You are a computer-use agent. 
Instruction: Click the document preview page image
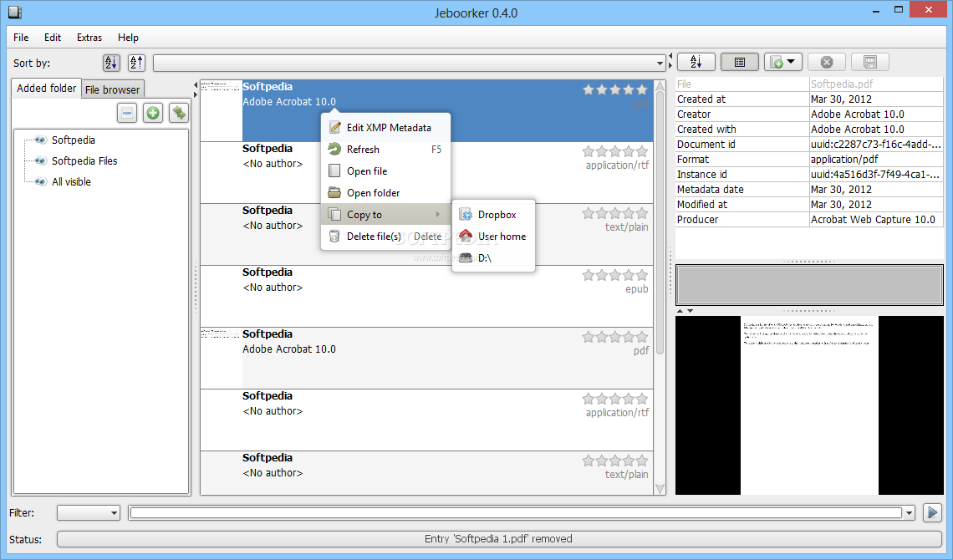(809, 405)
